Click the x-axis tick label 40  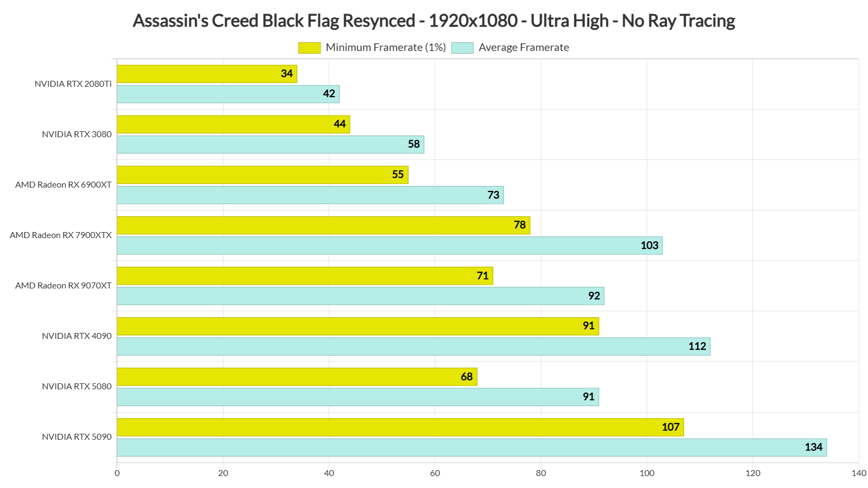[329, 473]
